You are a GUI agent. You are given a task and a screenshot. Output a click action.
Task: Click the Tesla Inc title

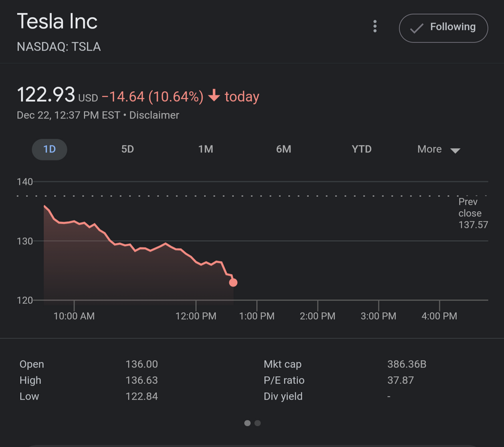[57, 21]
